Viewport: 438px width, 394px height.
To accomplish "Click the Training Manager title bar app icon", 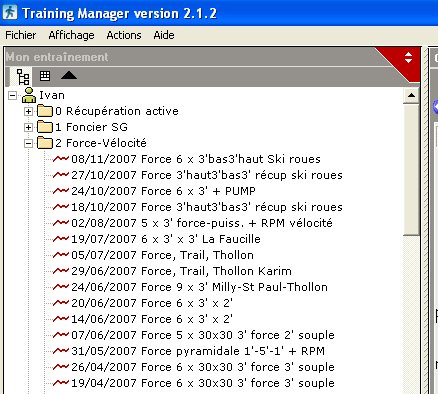I will [x=10, y=13].
